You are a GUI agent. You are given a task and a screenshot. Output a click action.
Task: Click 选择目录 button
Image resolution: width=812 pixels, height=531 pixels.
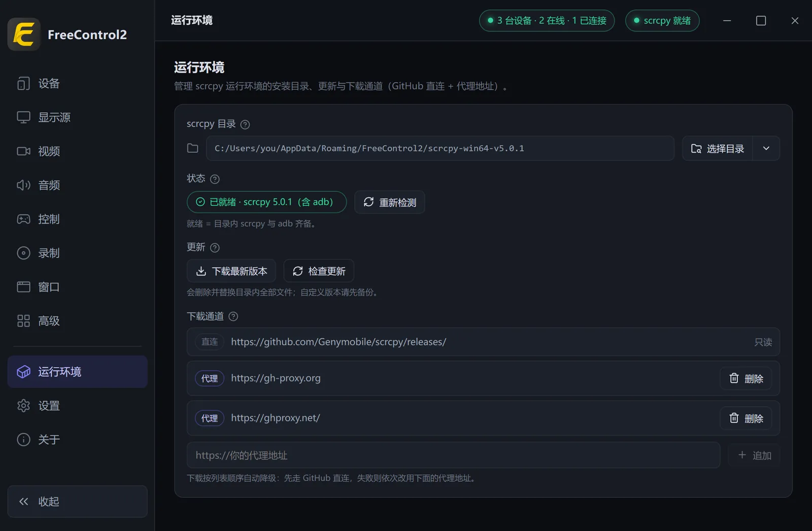pyautogui.click(x=717, y=149)
